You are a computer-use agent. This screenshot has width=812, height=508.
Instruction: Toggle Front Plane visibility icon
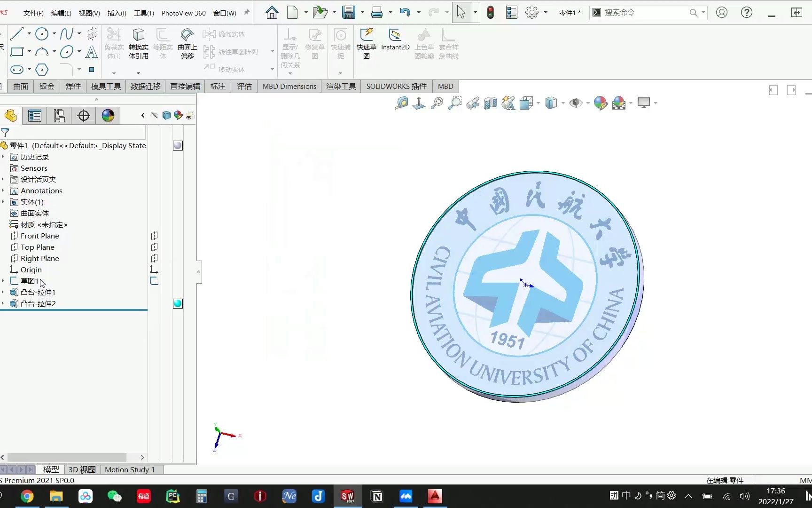(154, 236)
